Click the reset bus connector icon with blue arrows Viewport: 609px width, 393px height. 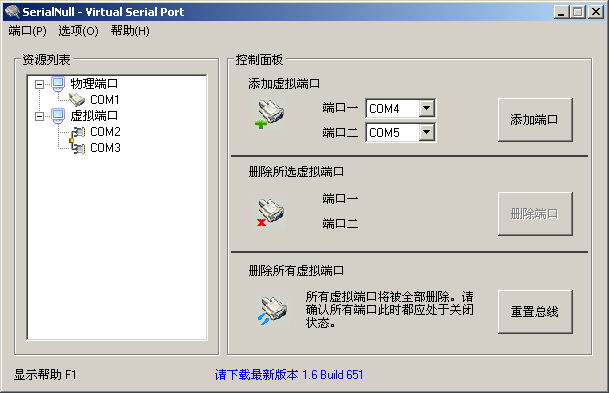[x=273, y=311]
